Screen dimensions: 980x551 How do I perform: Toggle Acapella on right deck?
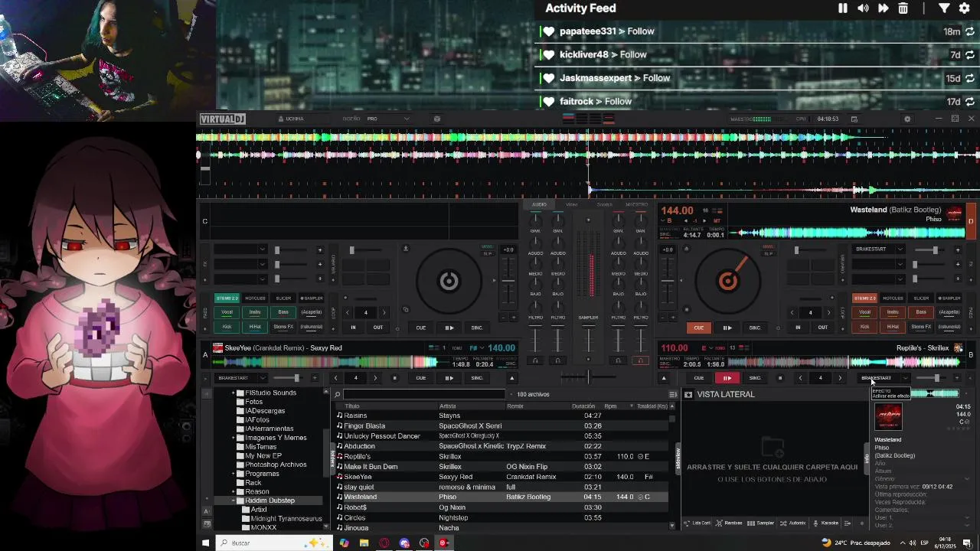pos(949,312)
